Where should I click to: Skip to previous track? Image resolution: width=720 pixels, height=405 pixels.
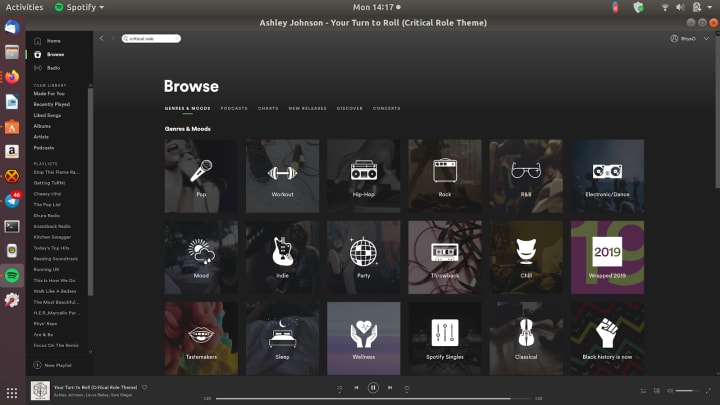pos(356,388)
